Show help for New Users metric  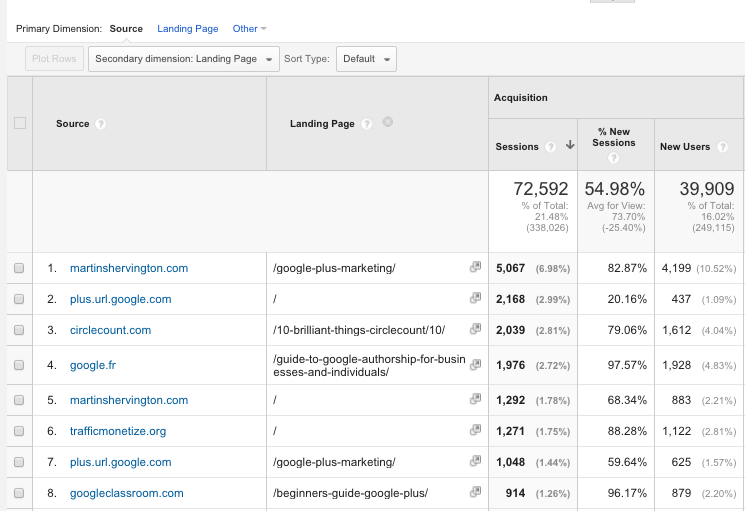[x=722, y=147]
